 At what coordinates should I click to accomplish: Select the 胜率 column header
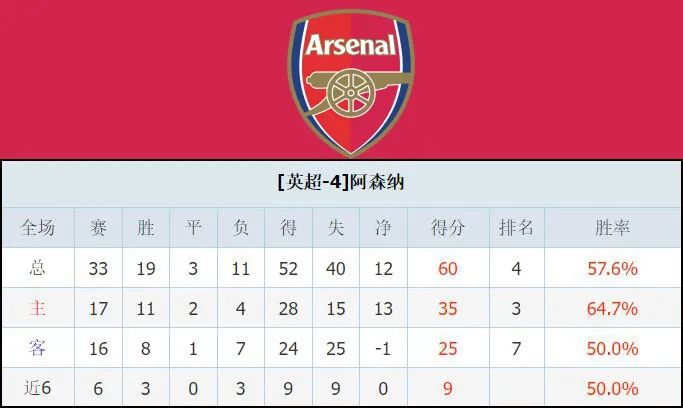pos(612,228)
